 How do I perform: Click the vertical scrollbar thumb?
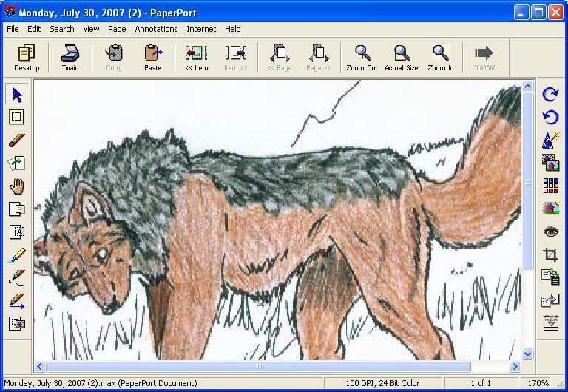click(528, 181)
